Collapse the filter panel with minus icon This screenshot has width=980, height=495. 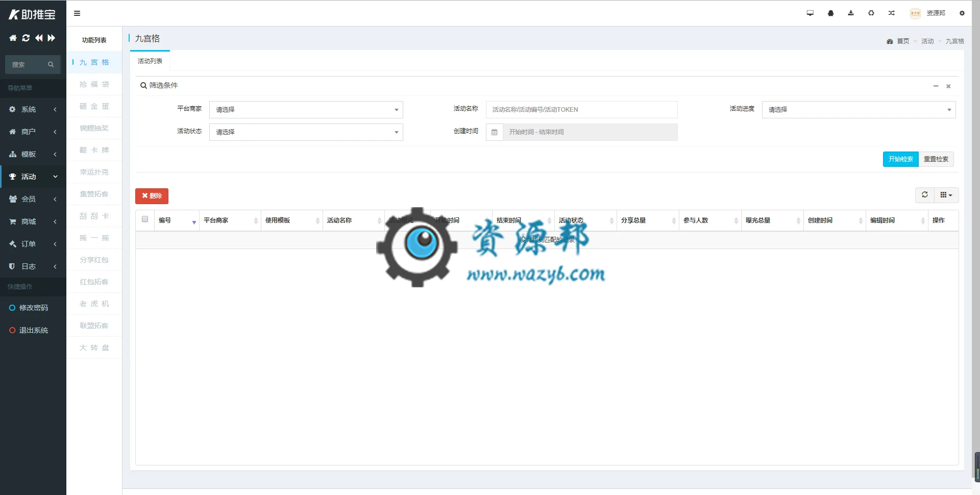(x=936, y=86)
